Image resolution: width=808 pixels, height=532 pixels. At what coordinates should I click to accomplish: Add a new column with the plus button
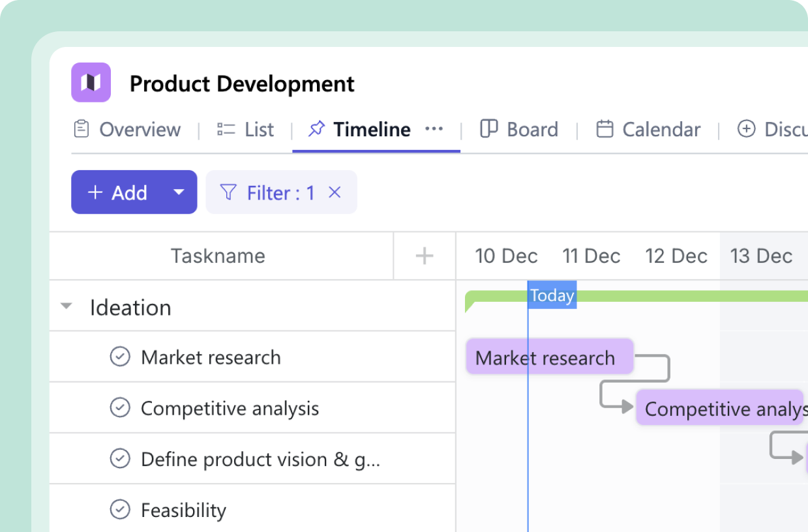click(424, 256)
